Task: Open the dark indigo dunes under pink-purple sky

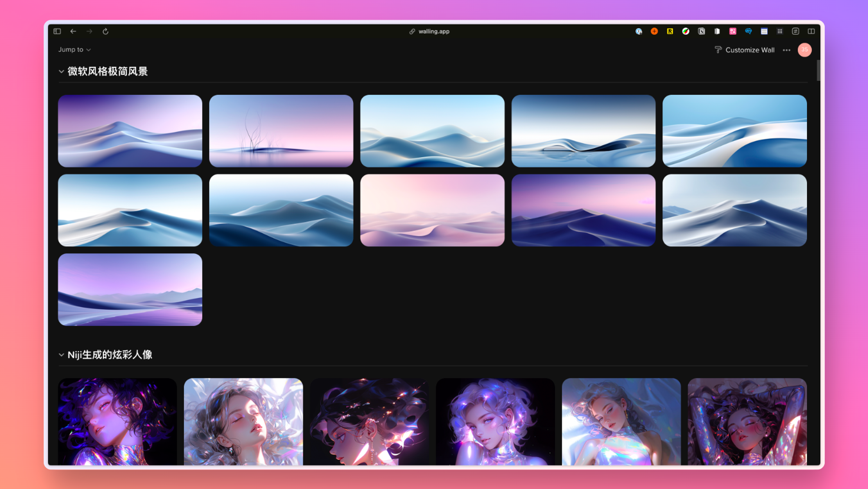Action: pos(583,210)
